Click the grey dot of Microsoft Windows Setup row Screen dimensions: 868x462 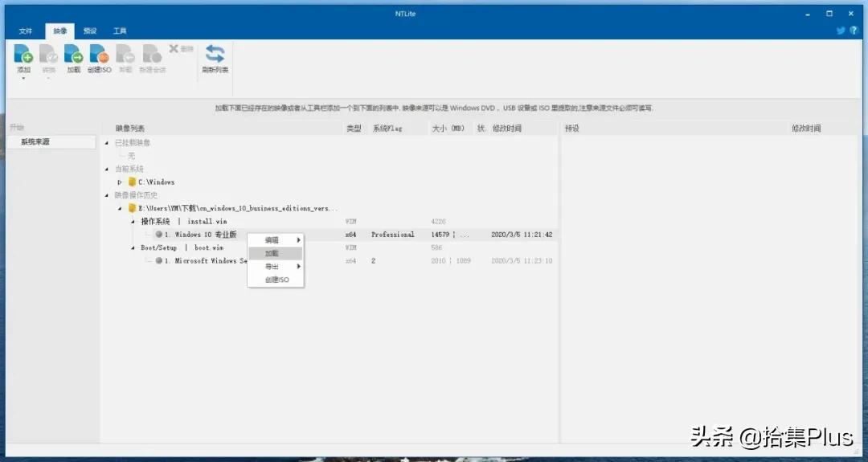point(159,260)
